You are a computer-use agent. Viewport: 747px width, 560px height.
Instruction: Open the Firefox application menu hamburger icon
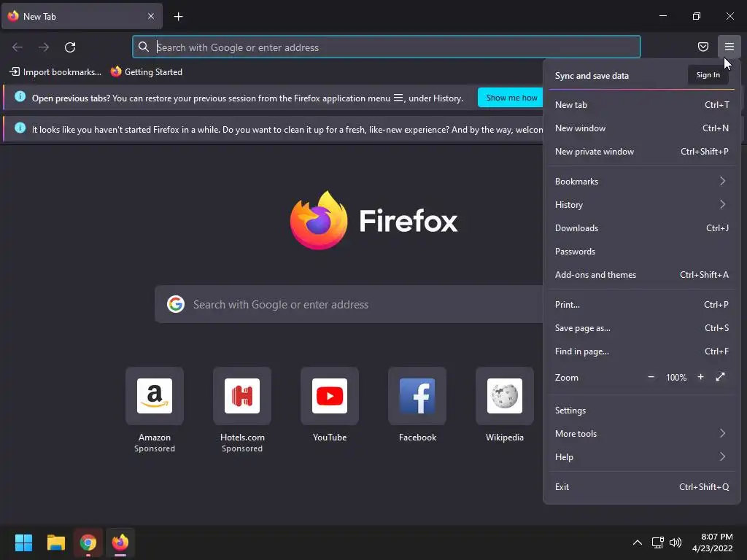point(729,47)
